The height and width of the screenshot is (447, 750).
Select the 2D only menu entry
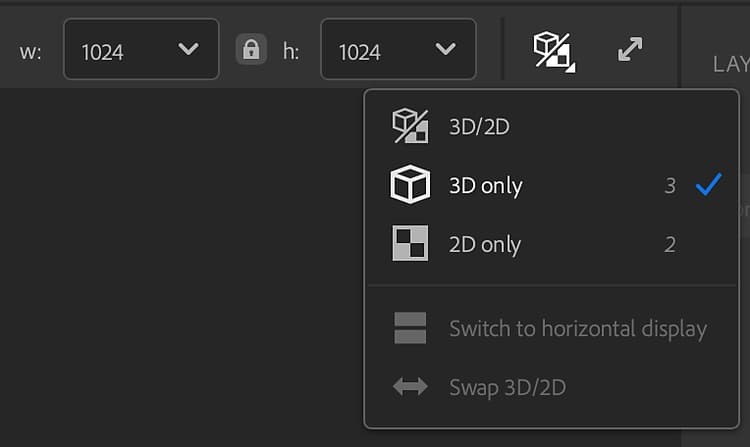[x=485, y=245]
